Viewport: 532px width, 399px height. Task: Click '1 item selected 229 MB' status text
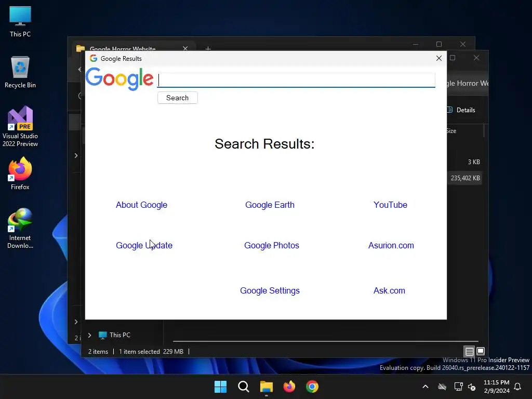(x=151, y=352)
